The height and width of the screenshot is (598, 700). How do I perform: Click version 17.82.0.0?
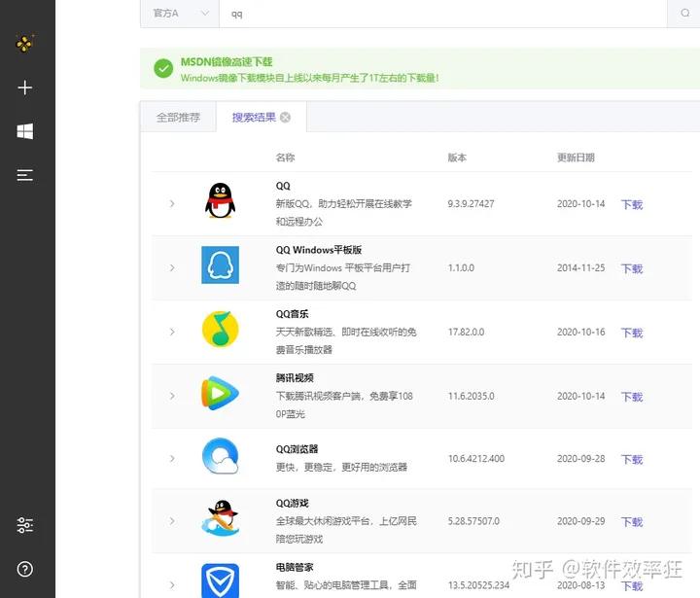pyautogui.click(x=466, y=332)
